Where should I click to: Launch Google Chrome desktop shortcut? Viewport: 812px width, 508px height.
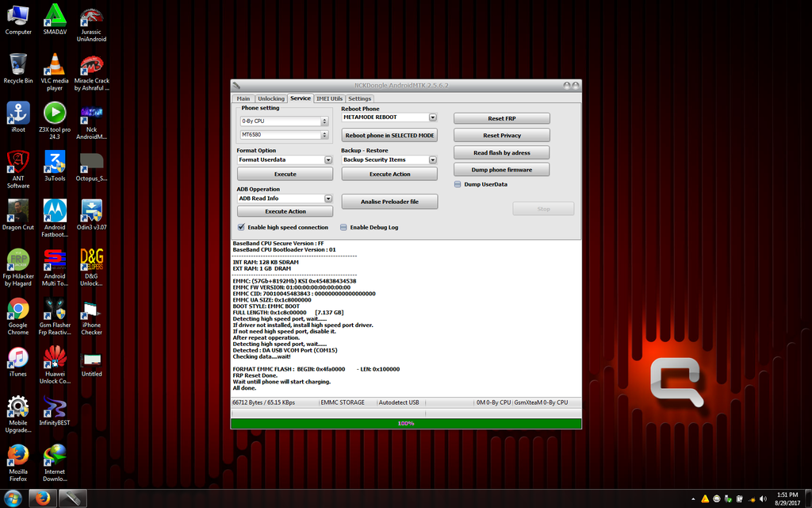[18, 316]
